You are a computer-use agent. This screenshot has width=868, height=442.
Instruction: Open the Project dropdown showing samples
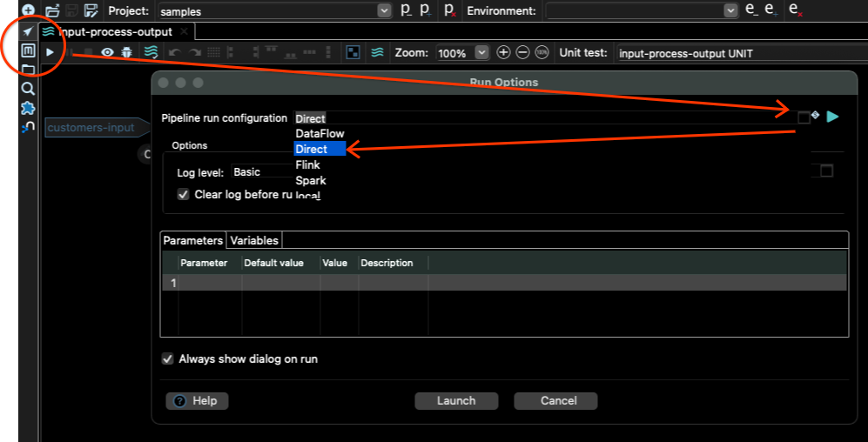coord(274,10)
